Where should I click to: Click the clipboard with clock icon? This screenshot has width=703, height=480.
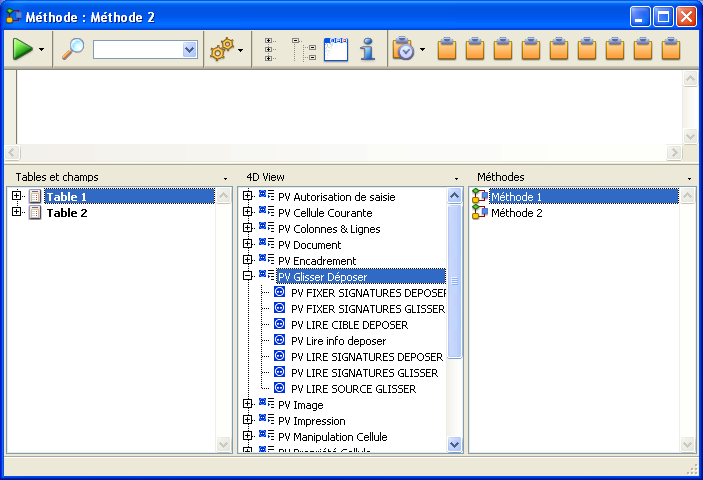point(403,49)
